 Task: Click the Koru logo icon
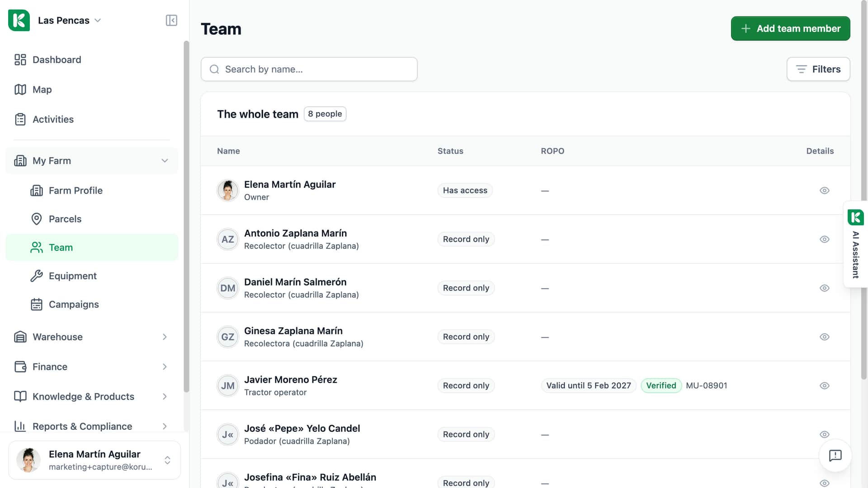coord(19,20)
